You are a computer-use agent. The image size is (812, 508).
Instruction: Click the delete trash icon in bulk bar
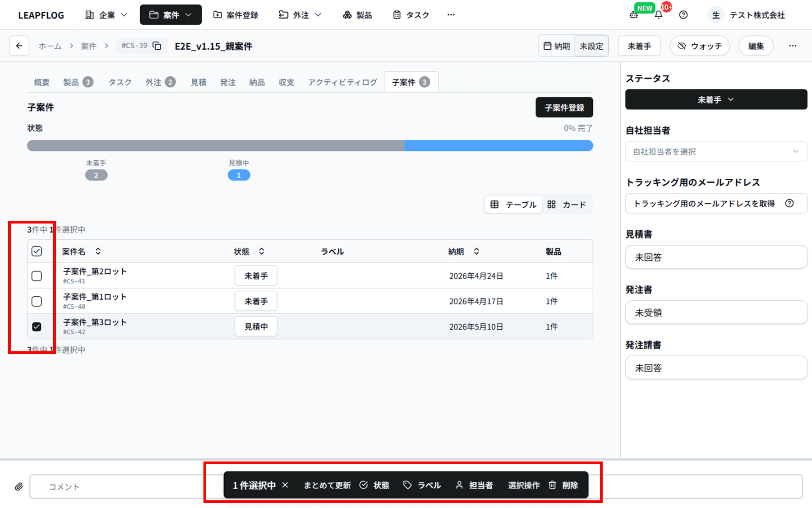pyautogui.click(x=553, y=485)
